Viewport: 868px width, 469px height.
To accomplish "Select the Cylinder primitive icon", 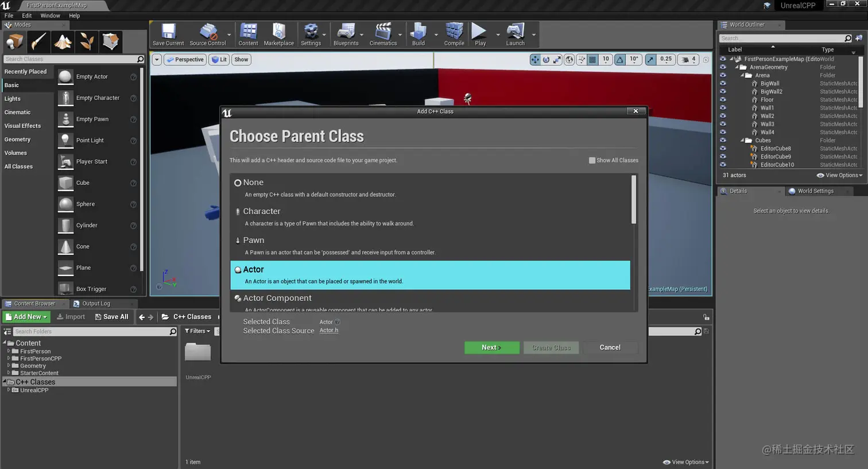I will pyautogui.click(x=65, y=225).
